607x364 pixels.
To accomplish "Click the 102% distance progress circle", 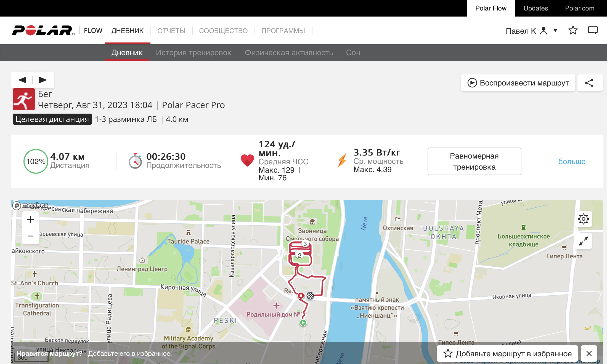I will click(36, 161).
